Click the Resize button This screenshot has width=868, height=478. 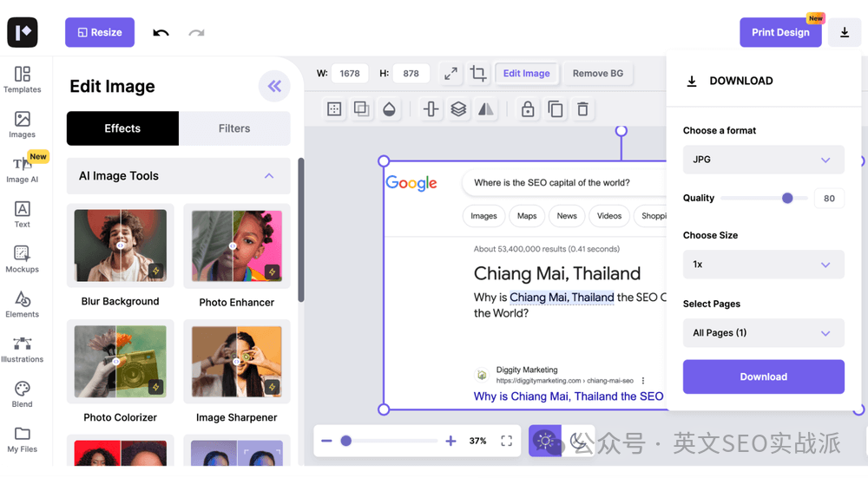click(x=100, y=32)
